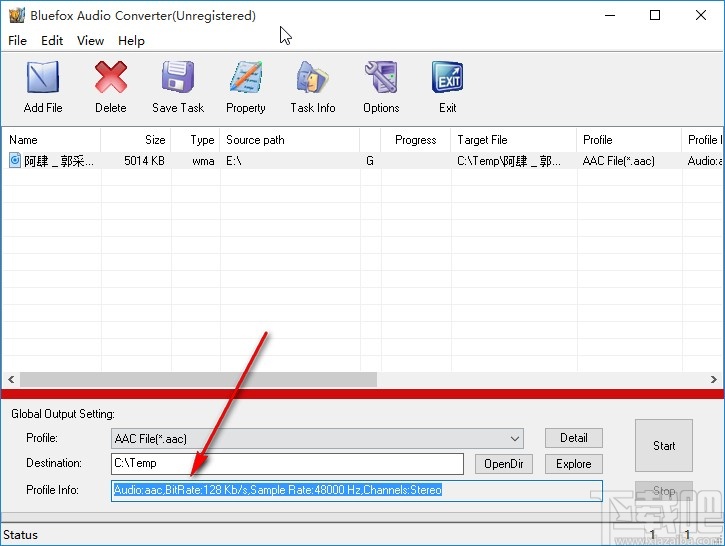Start the conversion with Start button
This screenshot has width=725, height=546.
pos(664,446)
